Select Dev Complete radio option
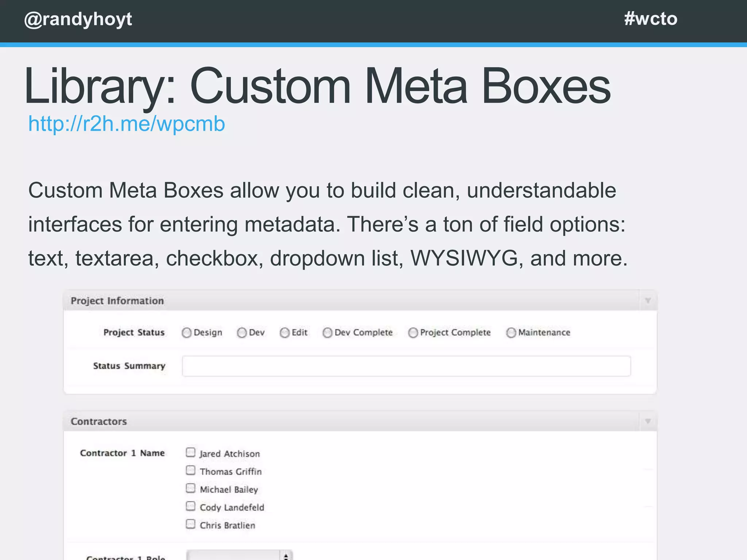Viewport: 747px width, 560px height. [x=328, y=332]
